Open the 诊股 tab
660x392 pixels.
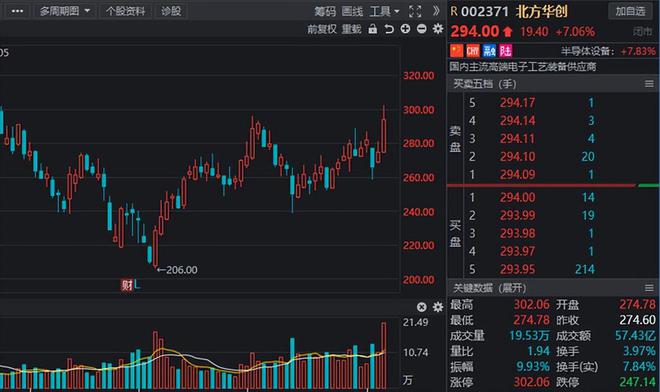[171, 11]
